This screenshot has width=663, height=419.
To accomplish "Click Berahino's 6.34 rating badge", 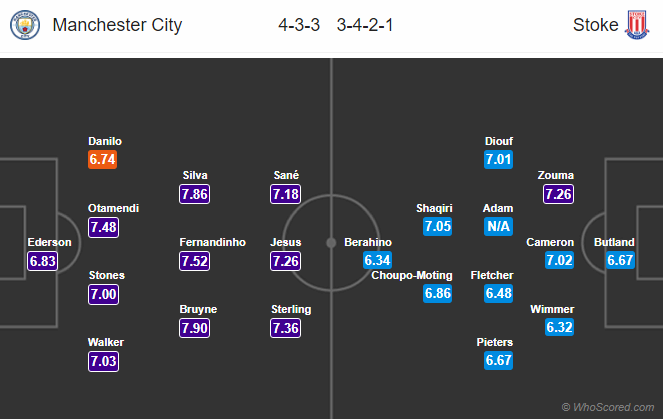I will click(x=378, y=261).
